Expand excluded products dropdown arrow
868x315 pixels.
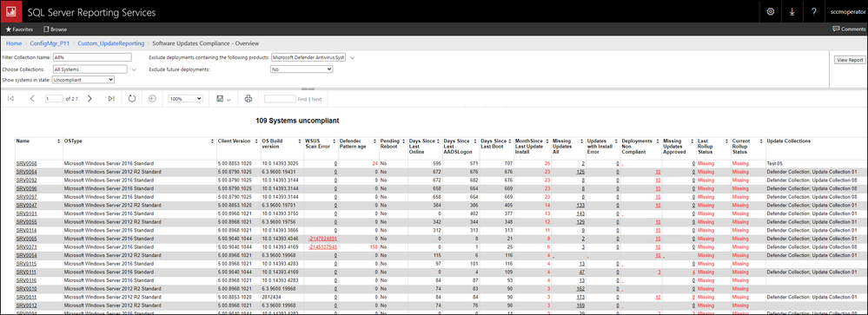[x=352, y=57]
